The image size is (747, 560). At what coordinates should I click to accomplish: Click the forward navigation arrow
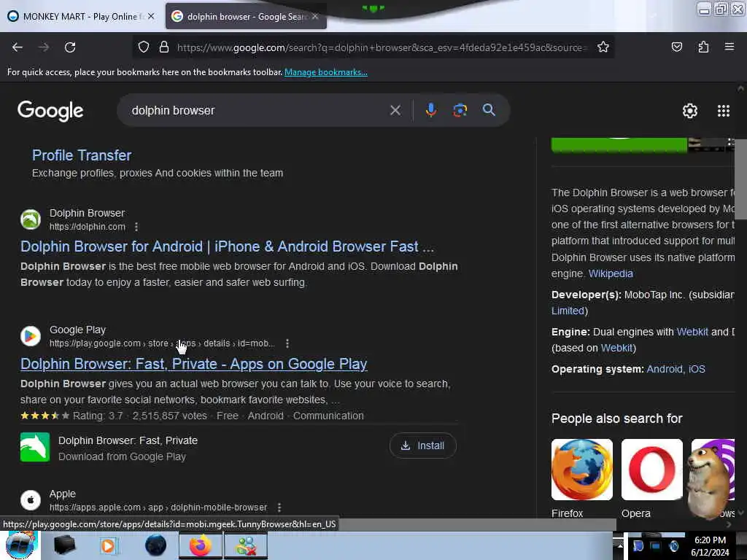[x=44, y=47]
